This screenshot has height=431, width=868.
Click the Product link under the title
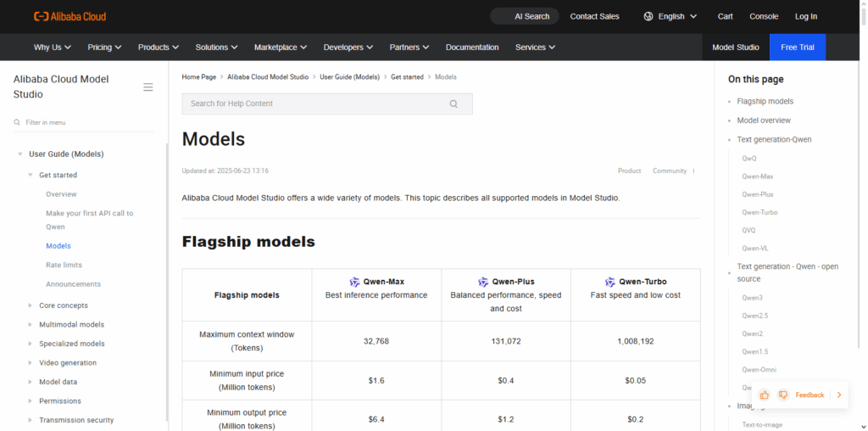click(x=630, y=171)
